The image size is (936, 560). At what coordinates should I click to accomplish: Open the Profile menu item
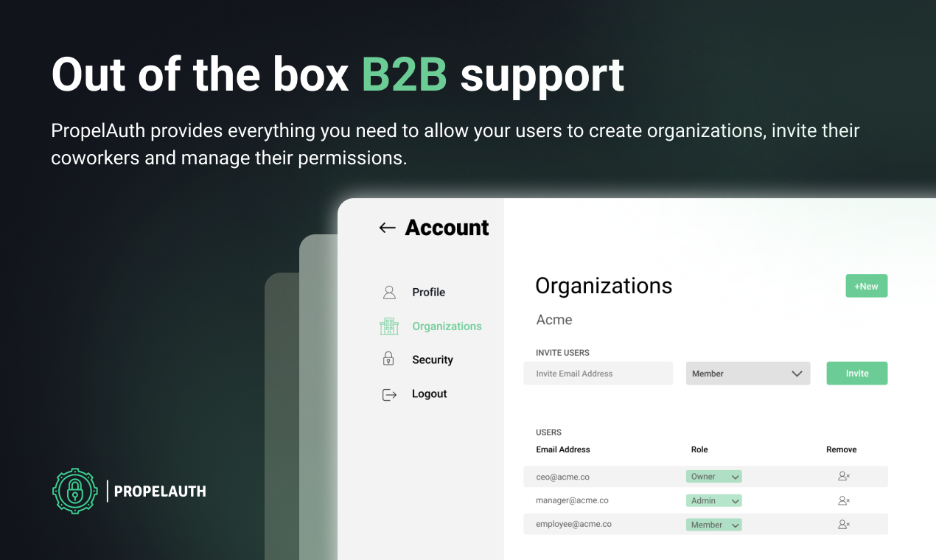(428, 293)
